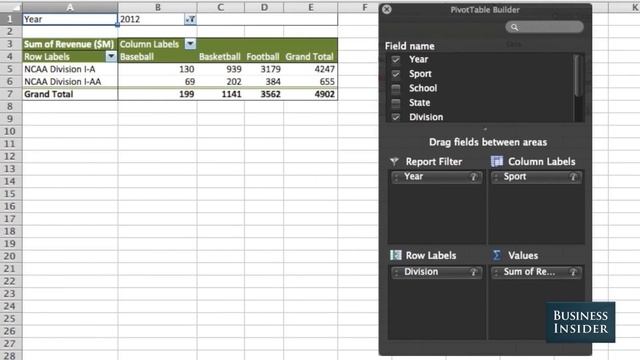The height and width of the screenshot is (360, 640).
Task: Click the Column Labels area icon
Action: (496, 162)
